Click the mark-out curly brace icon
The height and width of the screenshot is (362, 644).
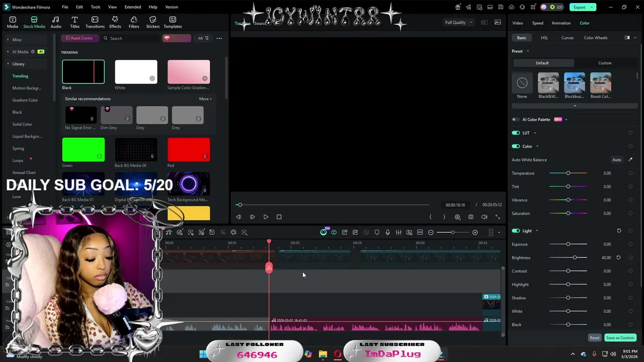[444, 217]
